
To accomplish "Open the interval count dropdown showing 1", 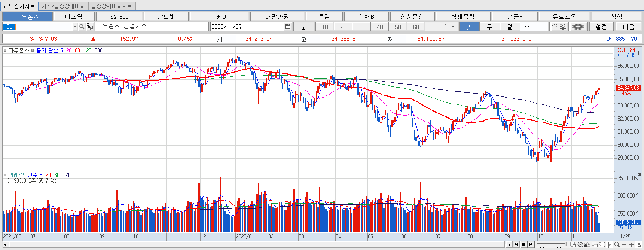I will pos(454,27).
